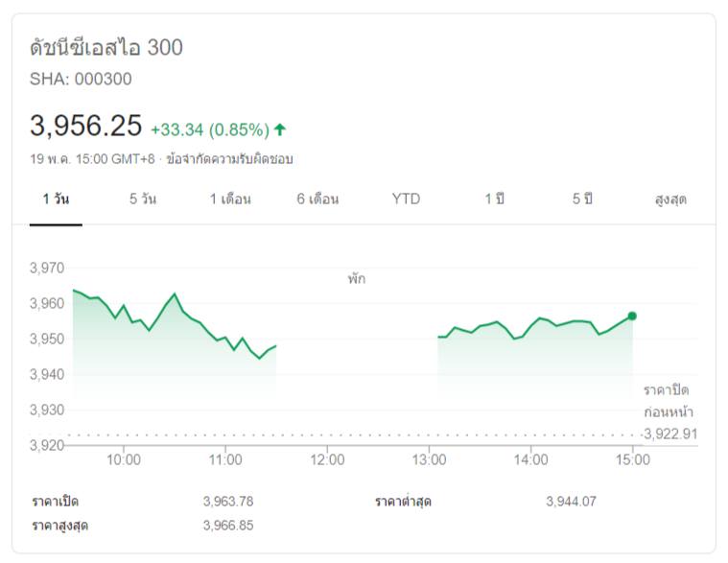This screenshot has width=728, height=563.
Task: Click the ดัชนีซีเอสไอ 300 title
Action: (x=106, y=47)
